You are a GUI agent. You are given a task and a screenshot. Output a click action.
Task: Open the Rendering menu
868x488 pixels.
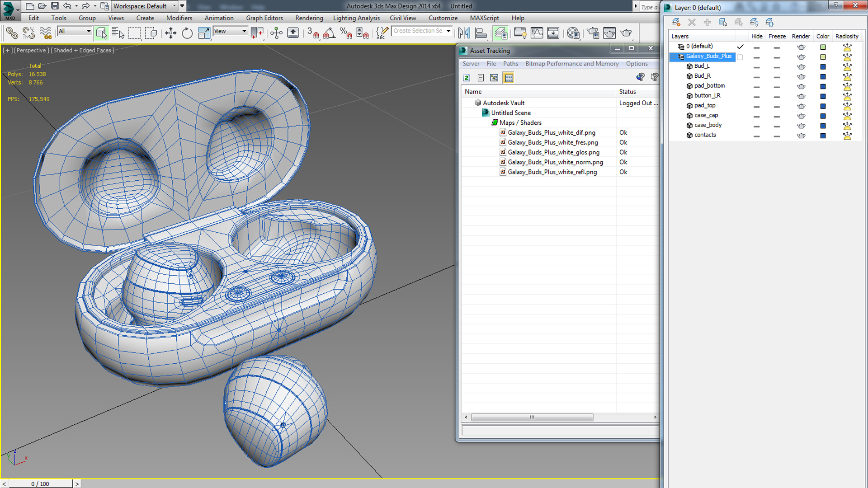pos(309,18)
